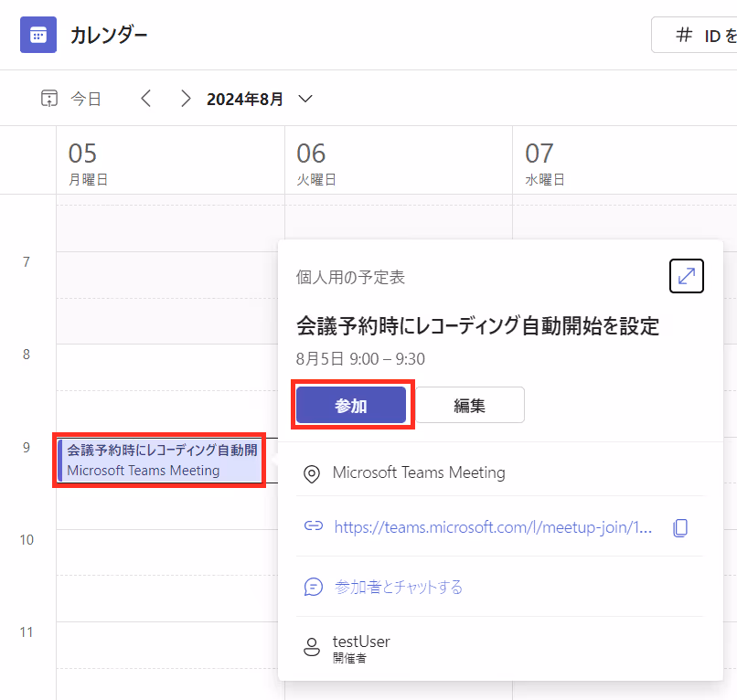Expand the 2024年8月 month dropdown
The height and width of the screenshot is (700, 737).
(x=305, y=99)
